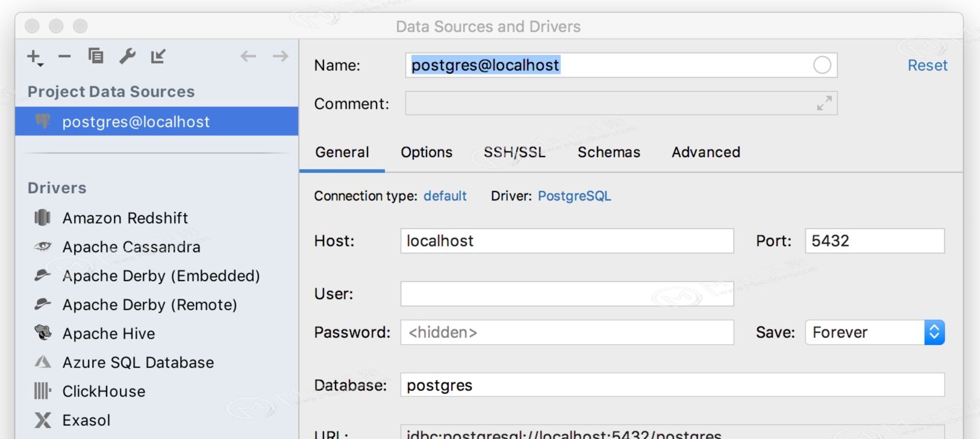Image resolution: width=980 pixels, height=439 pixels.
Task: Click the Password field
Action: 567,332
